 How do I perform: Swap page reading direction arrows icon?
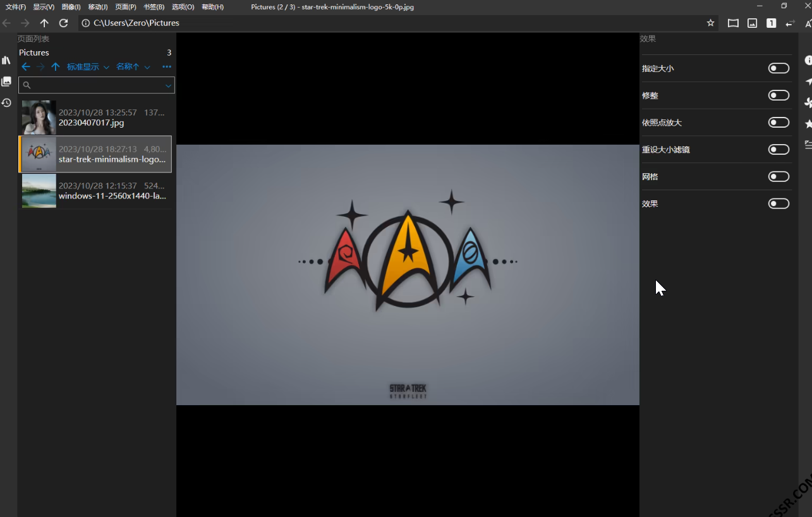point(790,23)
